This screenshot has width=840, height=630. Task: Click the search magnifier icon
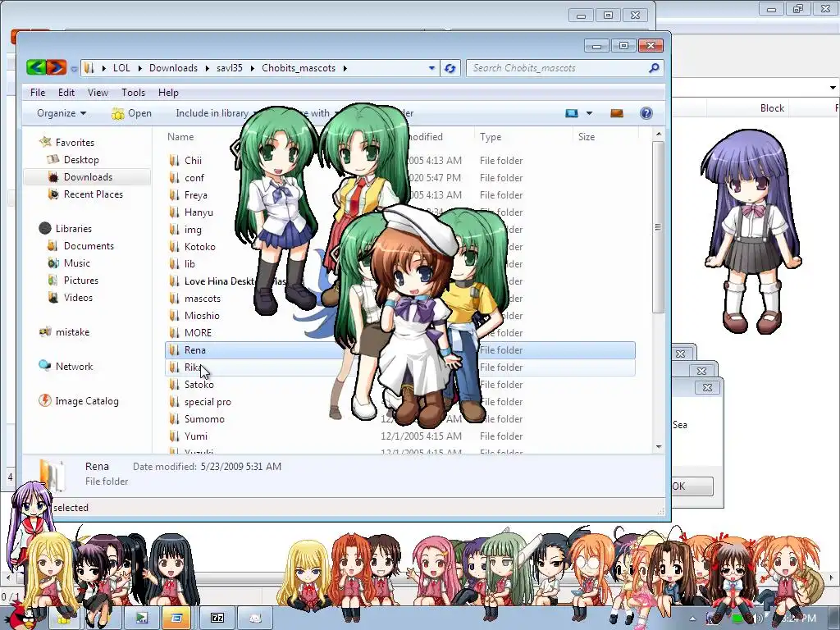654,68
